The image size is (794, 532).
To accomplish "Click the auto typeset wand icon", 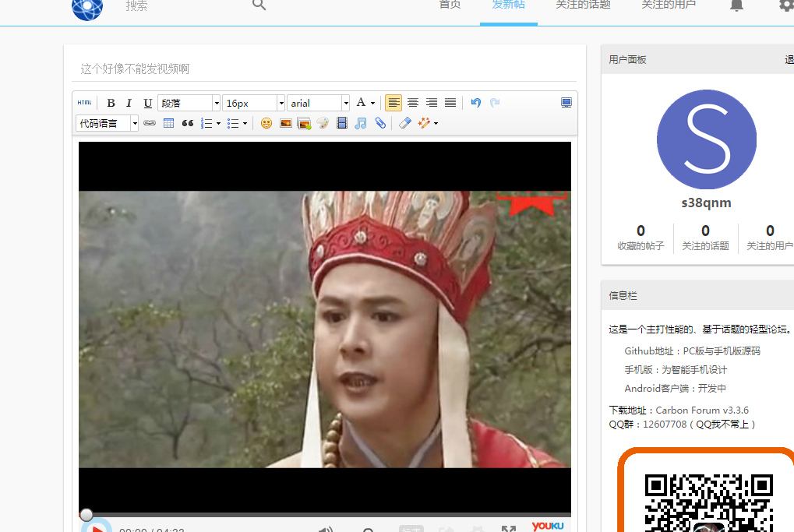I will [424, 123].
